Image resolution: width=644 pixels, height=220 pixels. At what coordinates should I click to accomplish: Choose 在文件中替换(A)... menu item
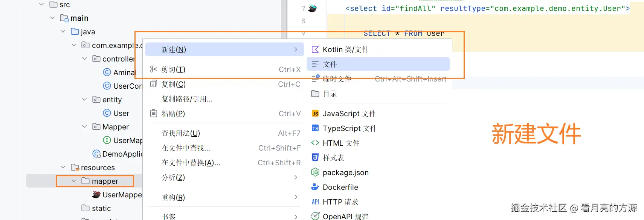pyautogui.click(x=224, y=163)
